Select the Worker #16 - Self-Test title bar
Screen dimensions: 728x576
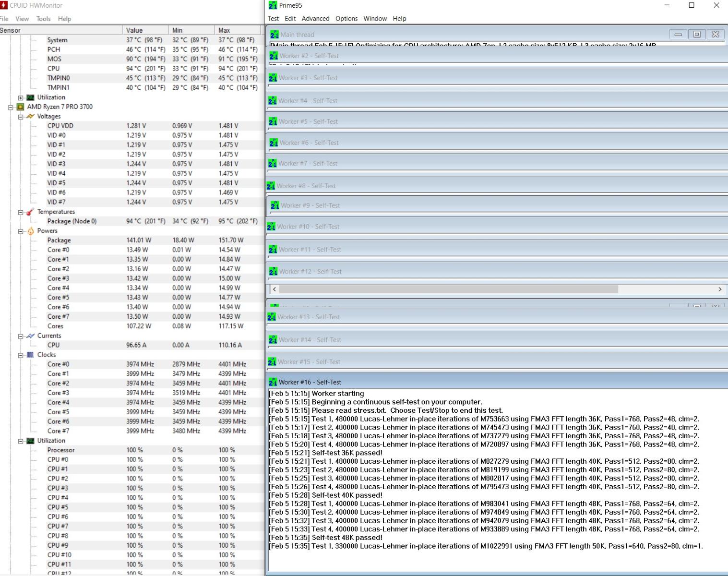pos(497,382)
